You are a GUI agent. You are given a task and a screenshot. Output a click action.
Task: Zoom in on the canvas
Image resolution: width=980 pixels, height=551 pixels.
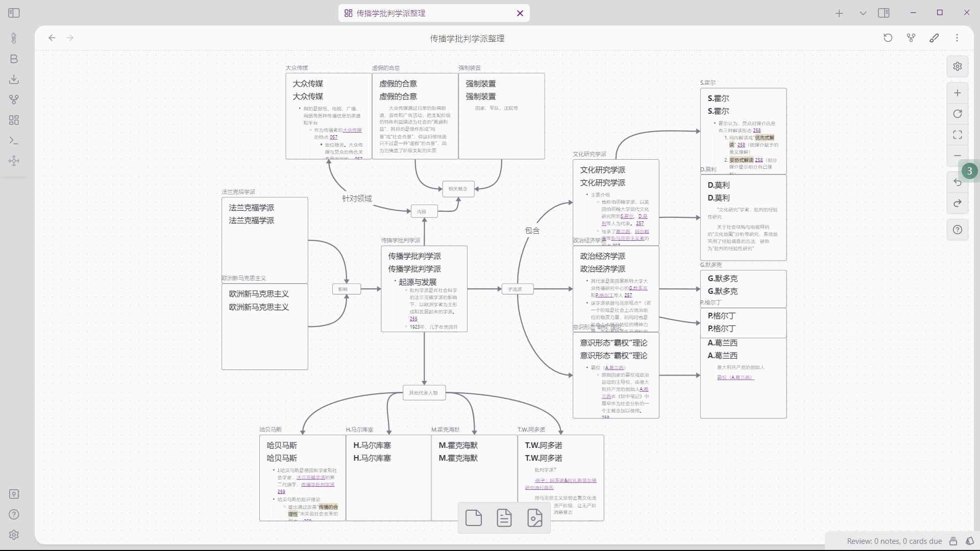click(958, 93)
